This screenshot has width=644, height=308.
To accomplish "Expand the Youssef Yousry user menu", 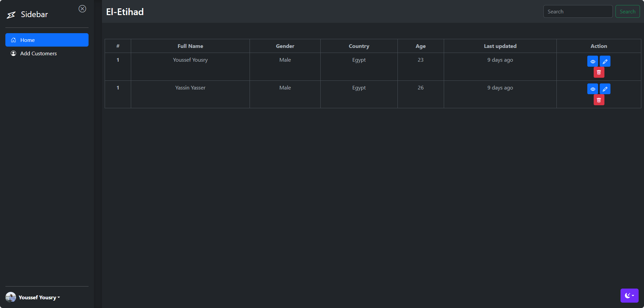I will coord(39,298).
